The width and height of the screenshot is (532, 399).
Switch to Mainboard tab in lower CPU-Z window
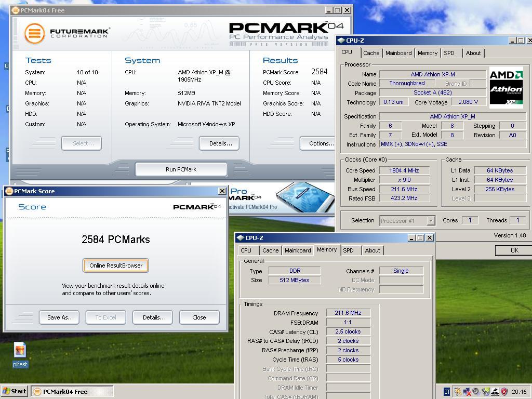(x=298, y=250)
